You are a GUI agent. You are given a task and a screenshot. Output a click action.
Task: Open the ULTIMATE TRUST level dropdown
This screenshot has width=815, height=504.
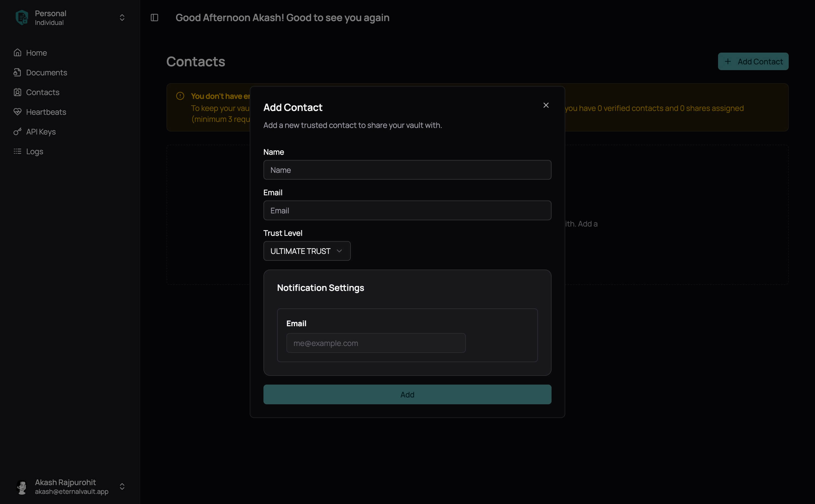[x=307, y=251]
